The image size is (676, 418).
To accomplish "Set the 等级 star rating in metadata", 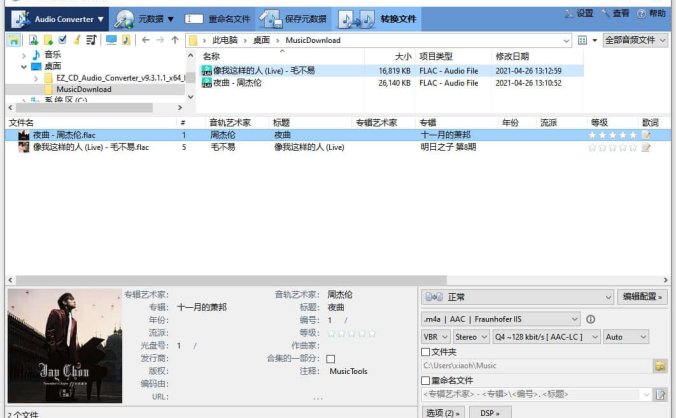I will [x=351, y=333].
